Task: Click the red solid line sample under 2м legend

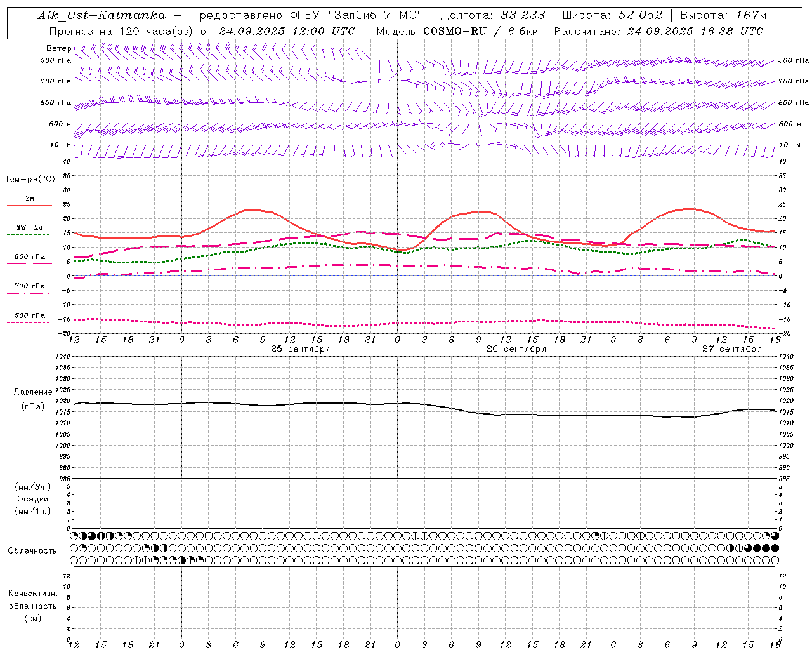Action: 29,206
